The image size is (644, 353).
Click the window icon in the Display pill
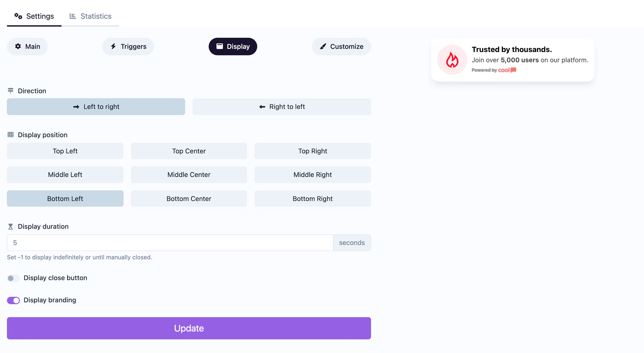coord(220,46)
